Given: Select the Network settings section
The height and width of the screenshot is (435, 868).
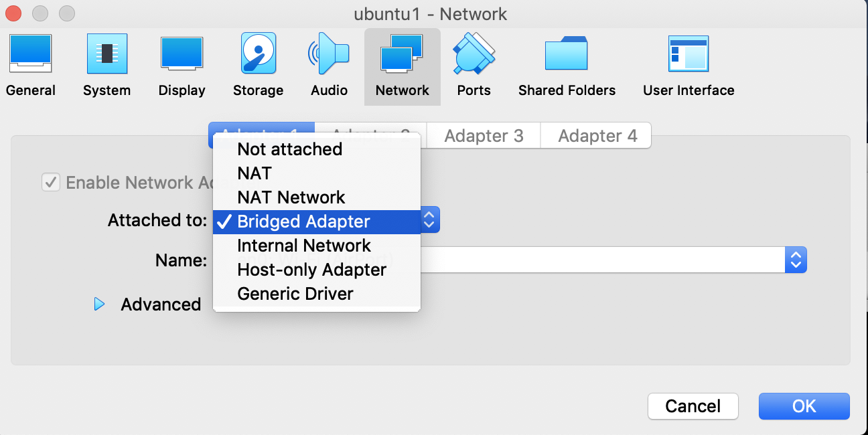Looking at the screenshot, I should pyautogui.click(x=403, y=66).
